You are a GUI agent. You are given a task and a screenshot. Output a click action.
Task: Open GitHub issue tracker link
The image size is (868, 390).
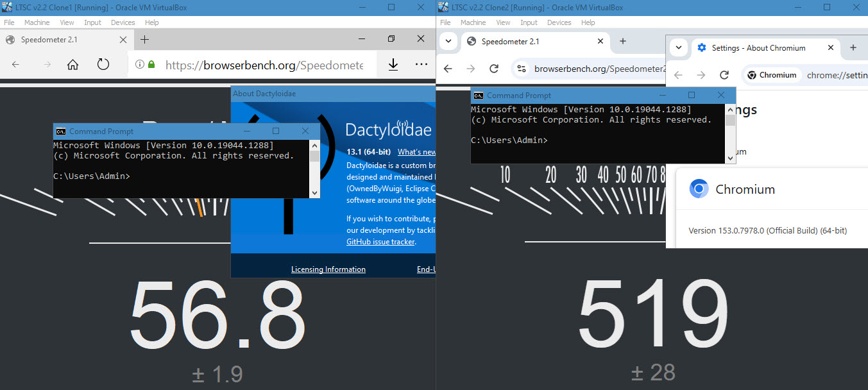380,242
